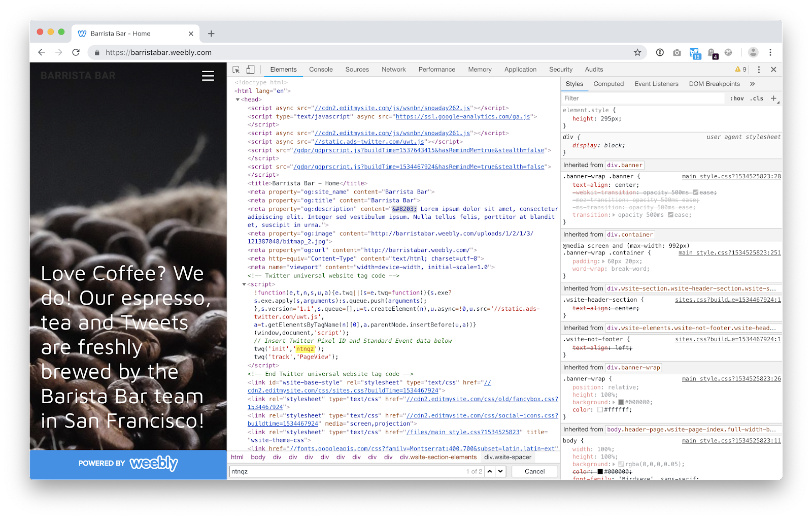The image size is (812, 519).
Task: Toggle the .cls element classes panel
Action: click(x=758, y=99)
